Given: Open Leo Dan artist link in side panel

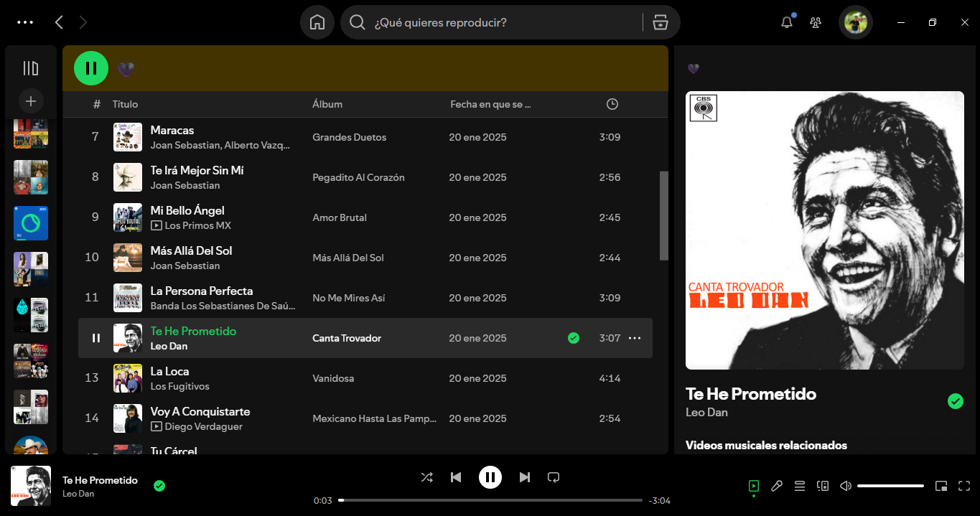Looking at the screenshot, I should 706,412.
